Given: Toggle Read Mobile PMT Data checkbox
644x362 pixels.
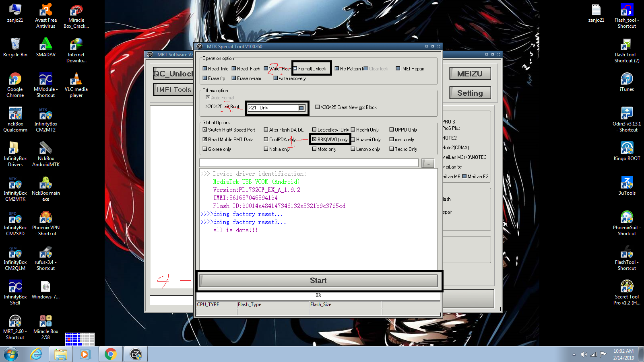Looking at the screenshot, I should (x=205, y=140).
